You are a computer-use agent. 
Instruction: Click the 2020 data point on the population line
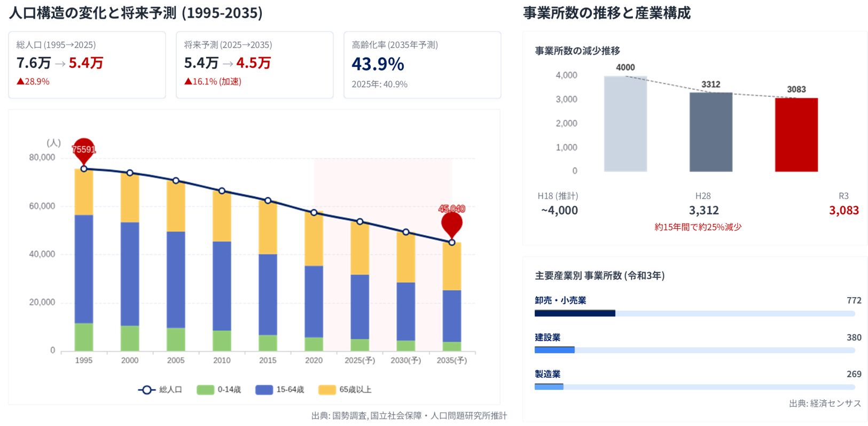point(314,213)
